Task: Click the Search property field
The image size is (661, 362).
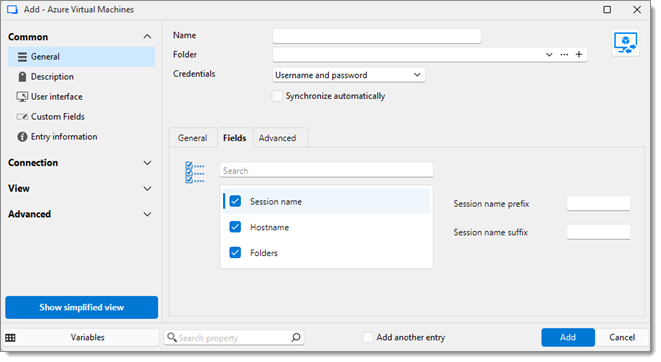Action: point(234,337)
